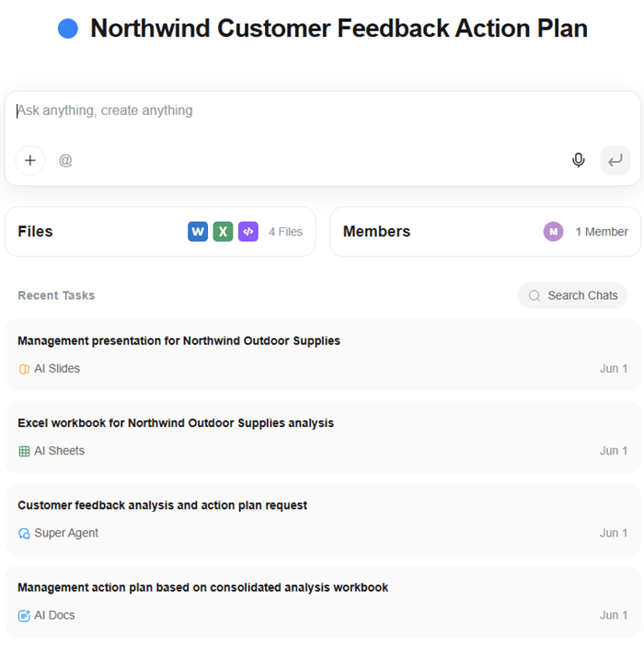Open the purple code file icon
This screenshot has height=646, width=644.
[248, 232]
